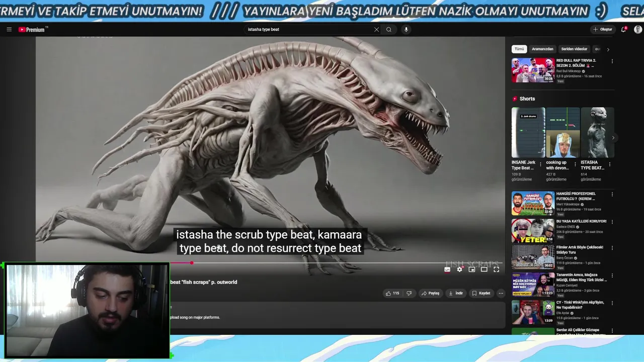Open the BU YASA KATİLLERİ KORUYOR thumbnail
Image resolution: width=644 pixels, height=362 pixels.
(533, 231)
